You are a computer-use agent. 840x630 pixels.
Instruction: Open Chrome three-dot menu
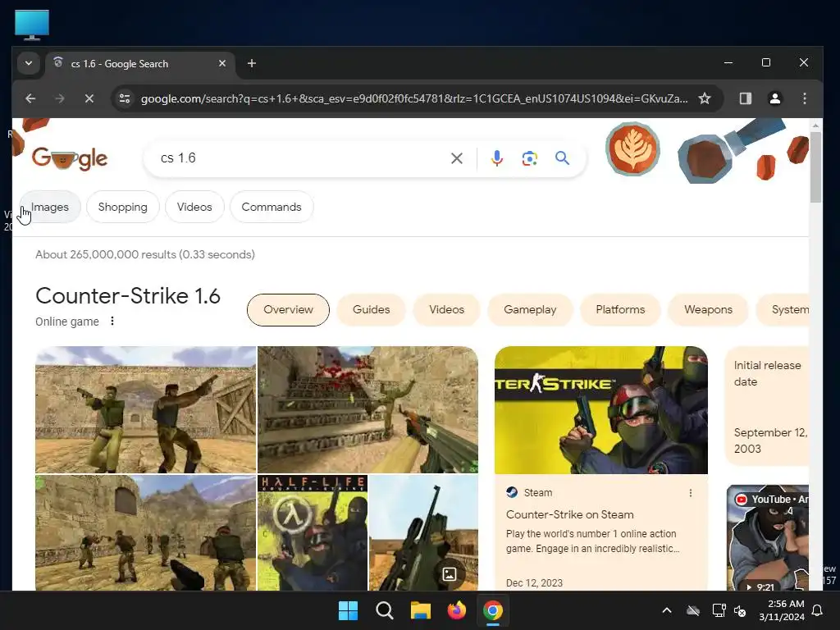804,98
